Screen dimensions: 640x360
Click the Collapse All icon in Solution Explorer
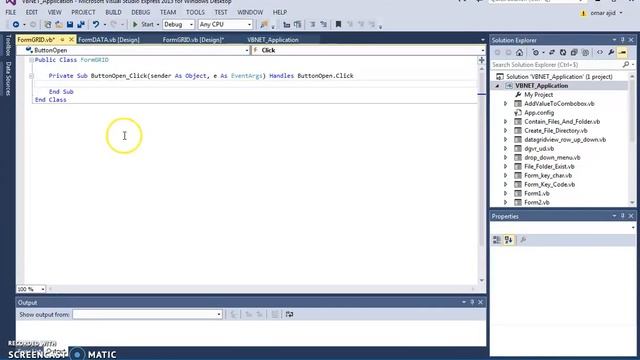coord(574,52)
